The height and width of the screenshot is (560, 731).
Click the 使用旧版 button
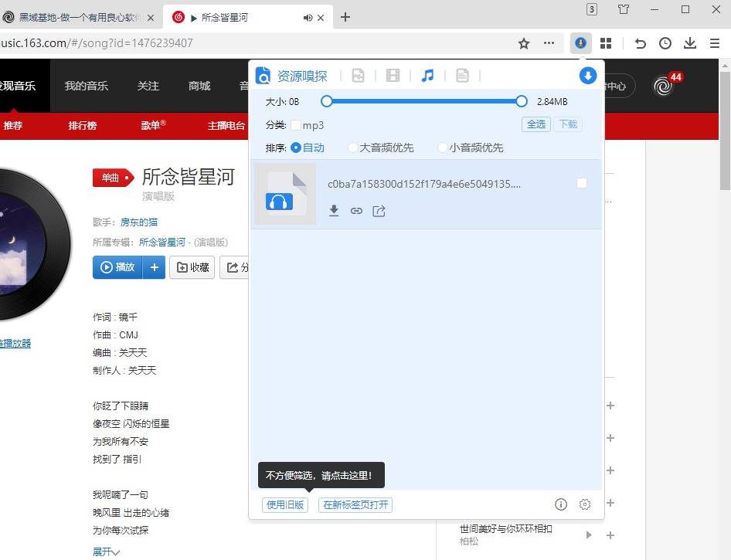point(285,505)
